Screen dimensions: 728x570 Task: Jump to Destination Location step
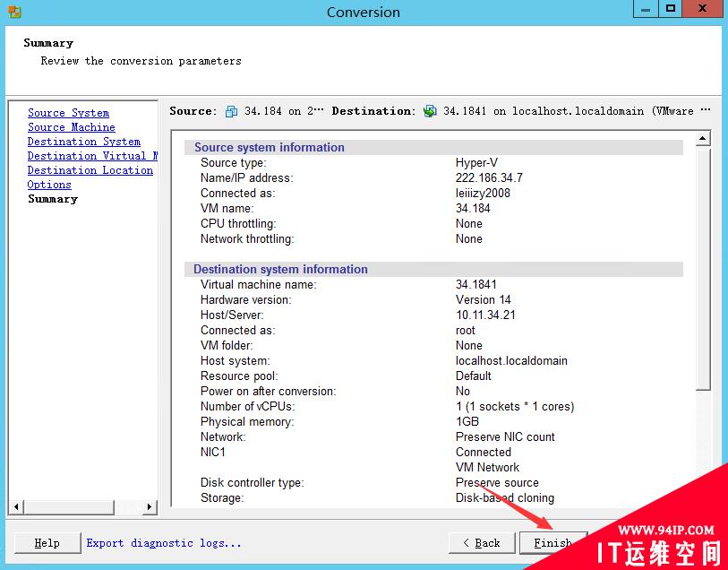click(x=90, y=170)
